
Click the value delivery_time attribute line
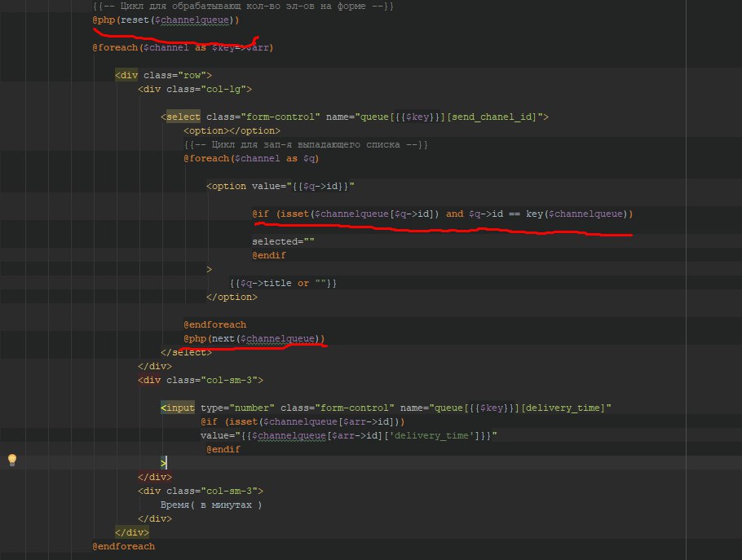(349, 435)
